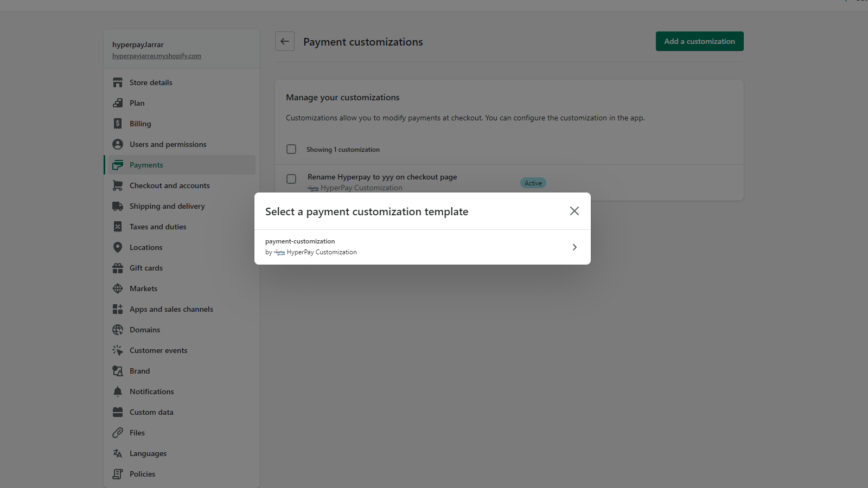Screen dimensions: 868x488
Task: Click the Custom data icon
Action: (118, 412)
